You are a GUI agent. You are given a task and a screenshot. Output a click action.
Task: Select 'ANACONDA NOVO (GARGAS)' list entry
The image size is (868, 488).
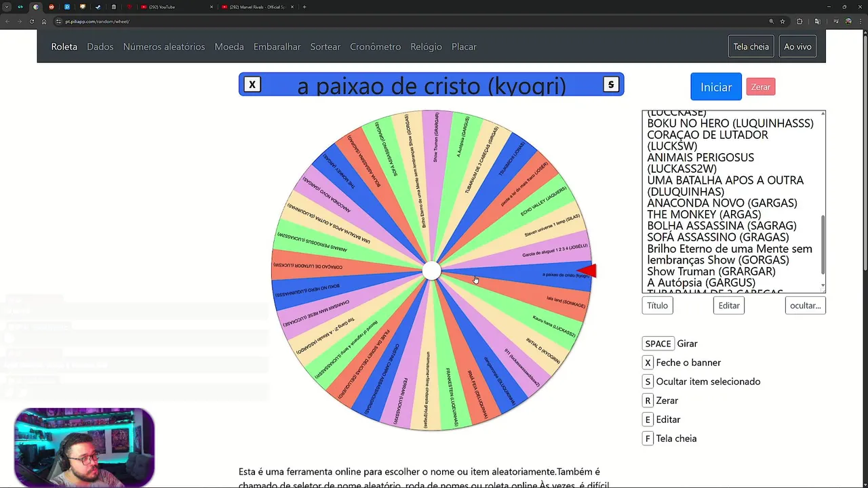[722, 203]
